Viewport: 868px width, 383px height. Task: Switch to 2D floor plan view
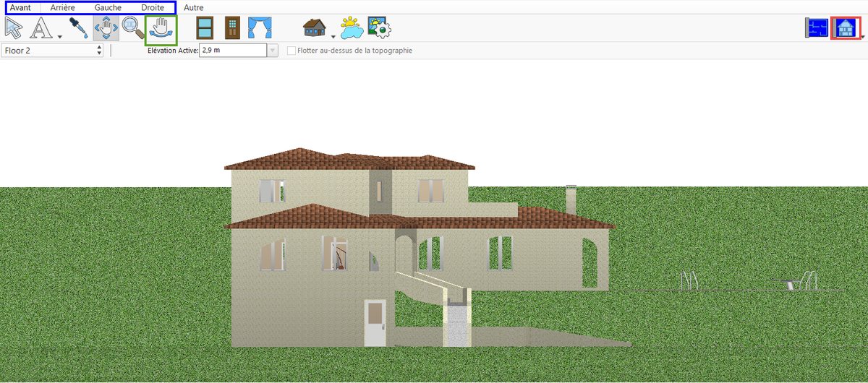pyautogui.click(x=817, y=28)
